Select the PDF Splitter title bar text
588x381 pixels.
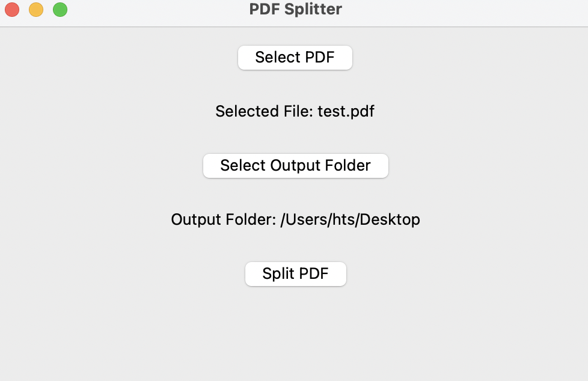click(294, 9)
